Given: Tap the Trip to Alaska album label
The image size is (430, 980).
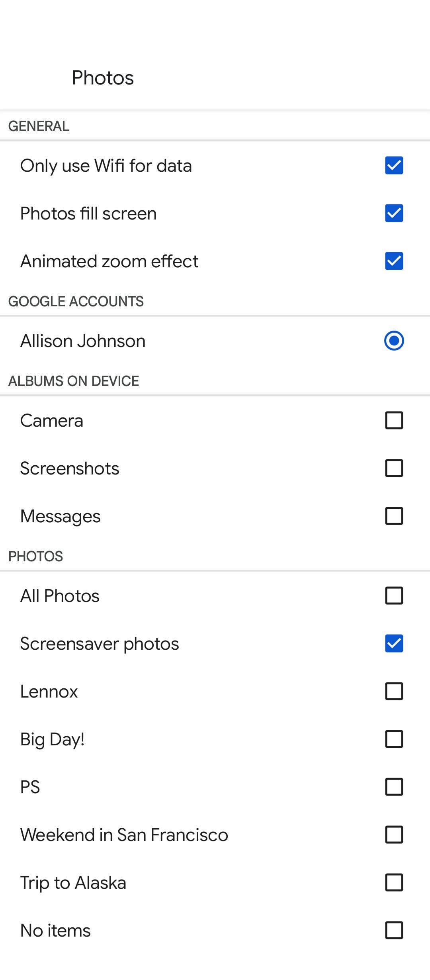Looking at the screenshot, I should 73,883.
